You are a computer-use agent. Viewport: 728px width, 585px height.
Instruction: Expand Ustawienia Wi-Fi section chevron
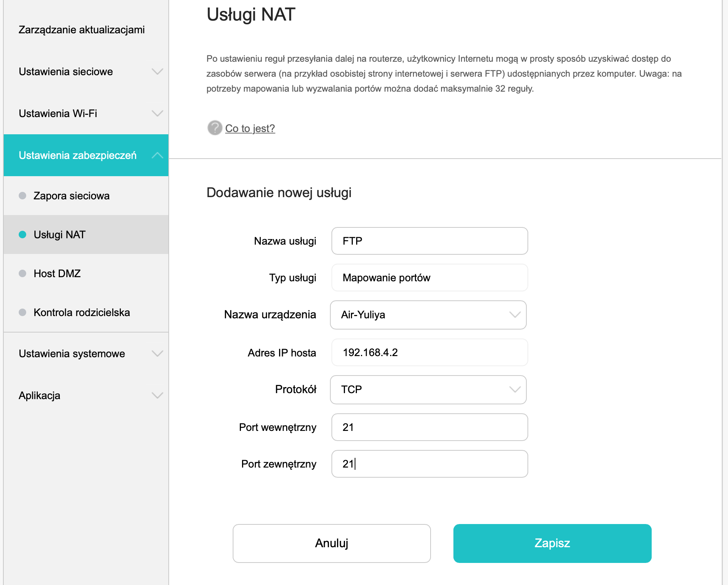(x=157, y=113)
